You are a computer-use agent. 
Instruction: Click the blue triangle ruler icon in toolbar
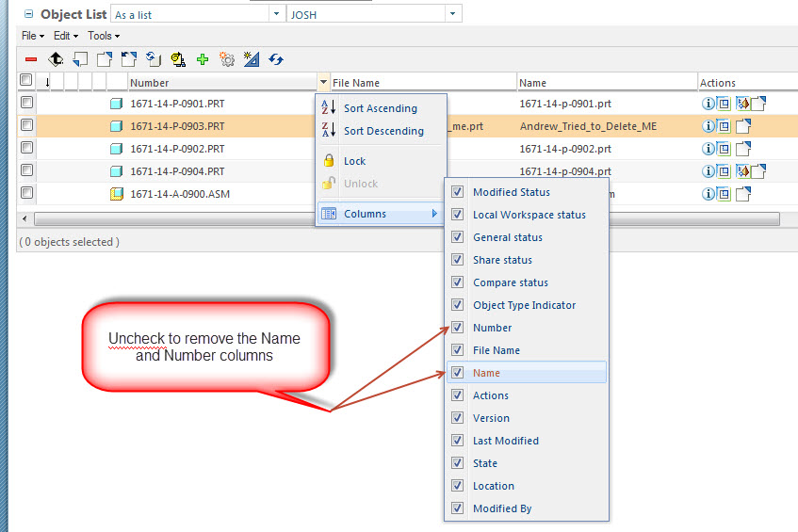(252, 59)
